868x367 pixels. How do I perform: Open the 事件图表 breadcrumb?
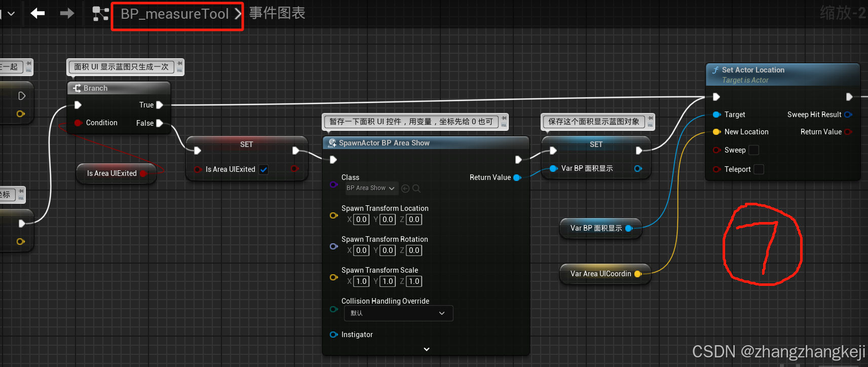coord(277,13)
